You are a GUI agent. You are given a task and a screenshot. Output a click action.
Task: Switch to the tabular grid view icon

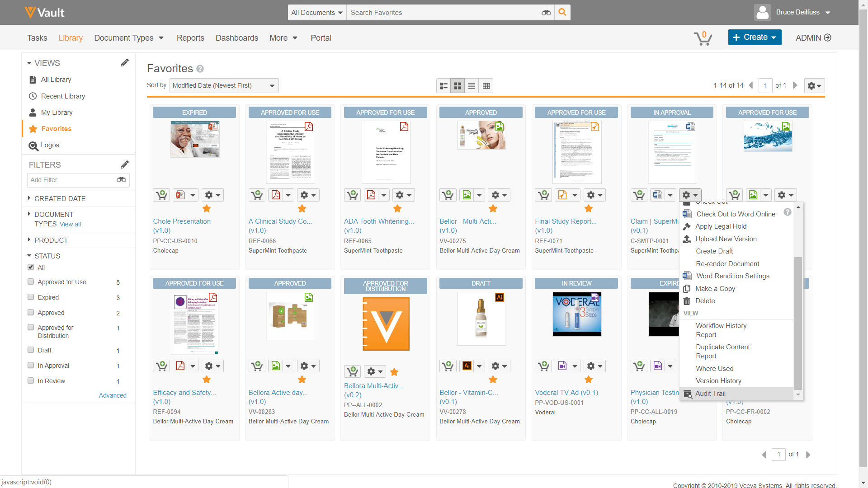tap(486, 86)
